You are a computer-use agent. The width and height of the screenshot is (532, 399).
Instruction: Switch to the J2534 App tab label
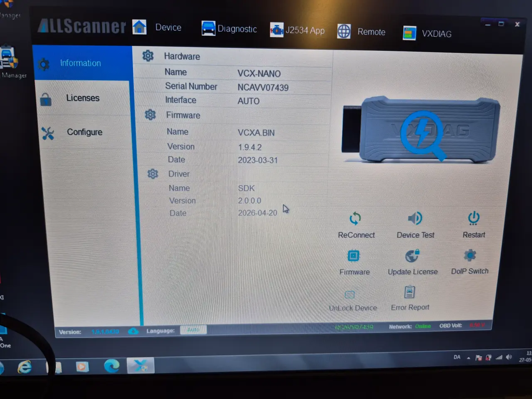305,30
